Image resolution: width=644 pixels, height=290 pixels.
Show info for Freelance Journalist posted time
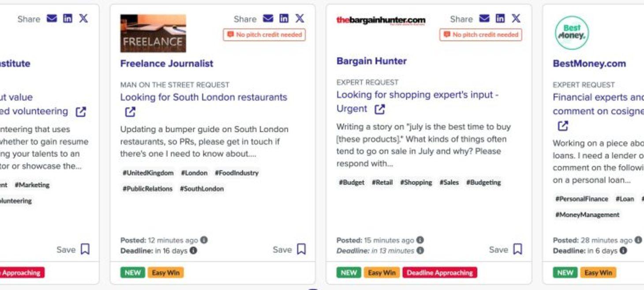pos(204,240)
